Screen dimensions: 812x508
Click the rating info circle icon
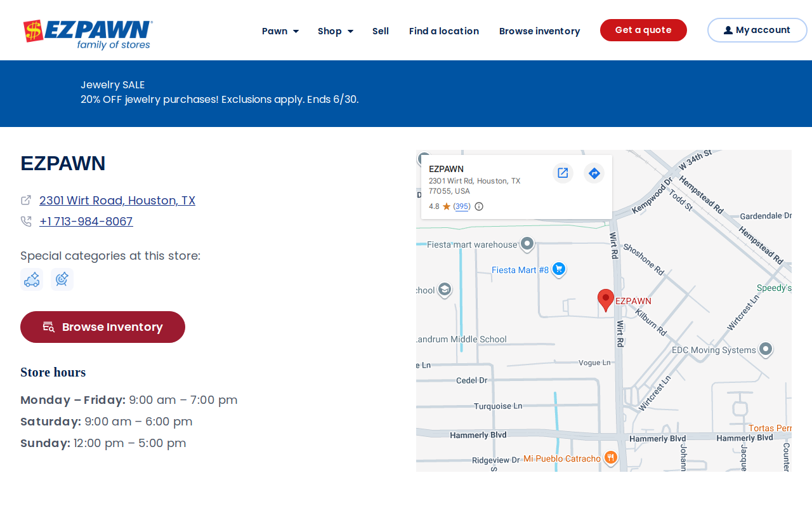479,206
